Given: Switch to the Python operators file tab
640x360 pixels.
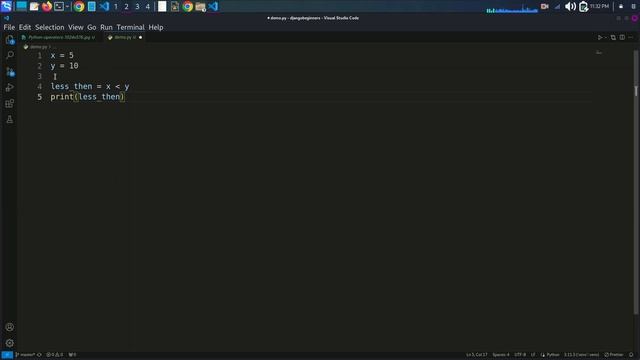Looking at the screenshot, I should click(58, 37).
